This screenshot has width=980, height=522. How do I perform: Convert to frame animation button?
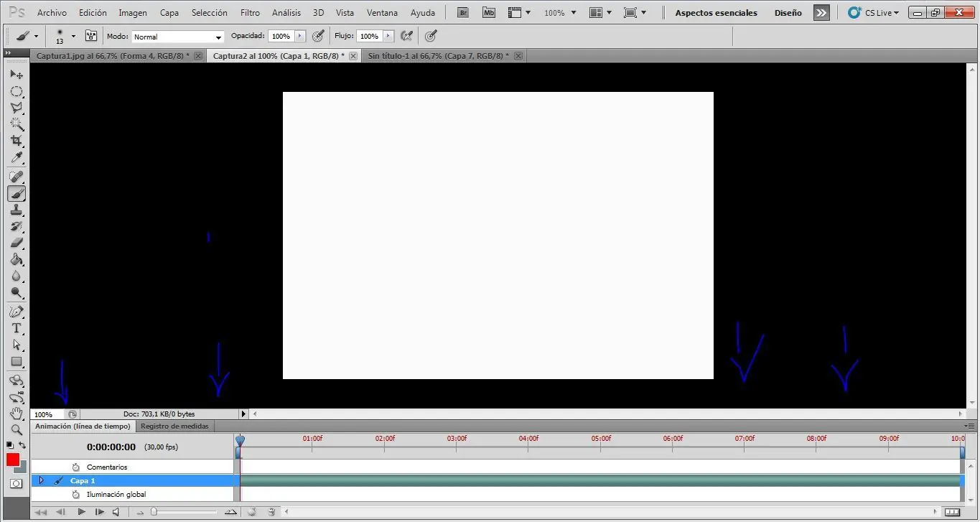pos(952,512)
